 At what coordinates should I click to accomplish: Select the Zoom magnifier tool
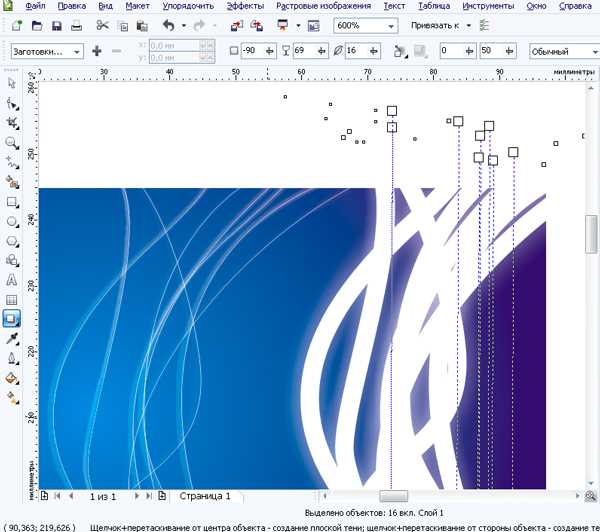(12, 143)
